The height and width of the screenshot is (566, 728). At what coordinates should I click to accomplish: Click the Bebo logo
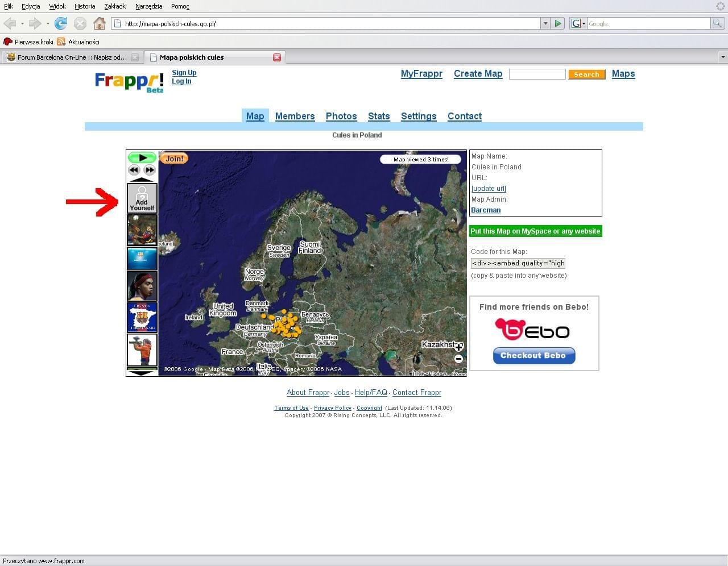(x=532, y=330)
